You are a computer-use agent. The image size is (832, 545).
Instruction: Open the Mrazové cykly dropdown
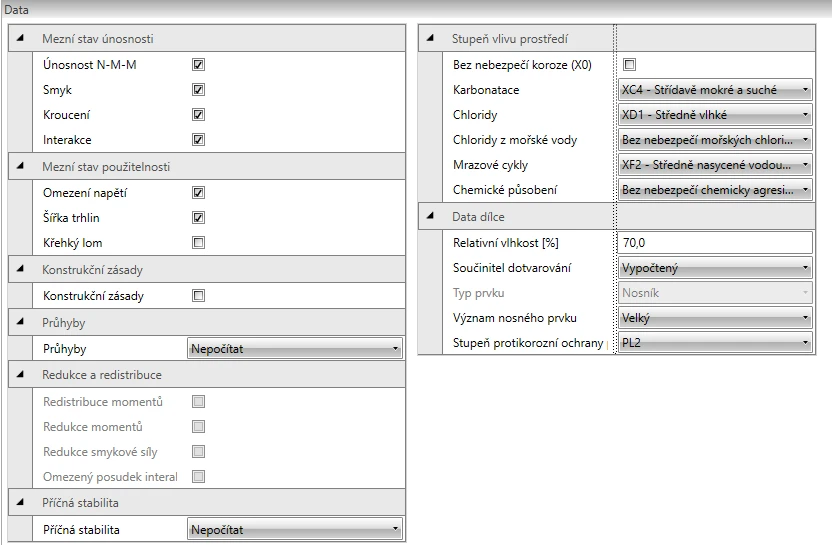(715, 165)
